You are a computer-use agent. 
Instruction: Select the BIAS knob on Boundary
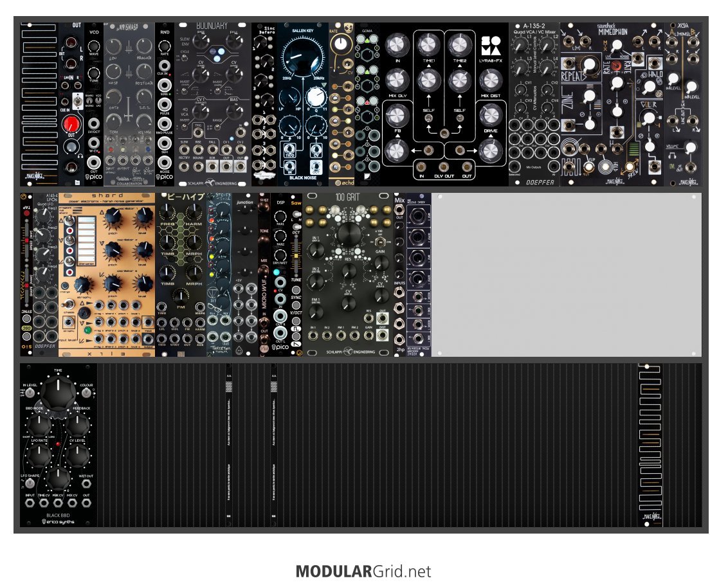(x=234, y=111)
